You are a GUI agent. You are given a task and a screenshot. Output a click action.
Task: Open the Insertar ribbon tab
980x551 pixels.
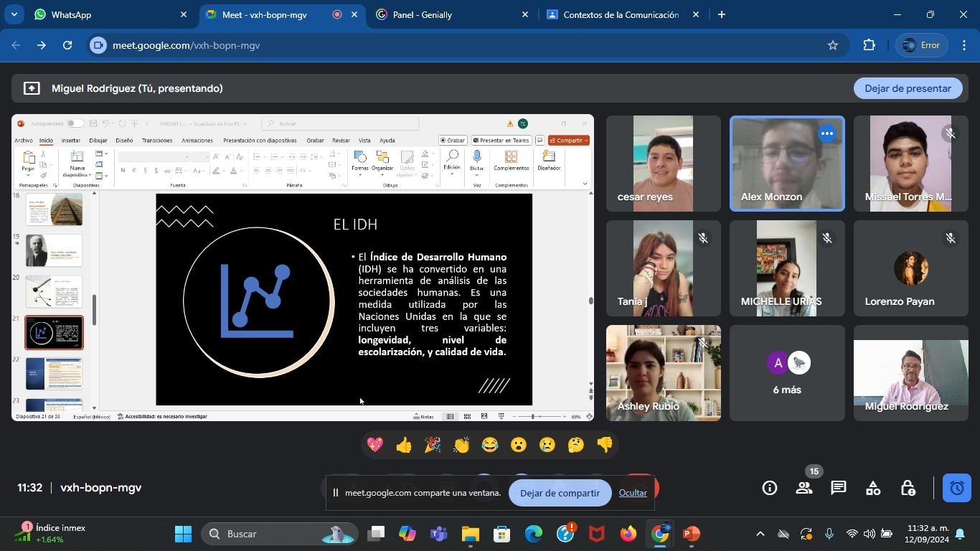point(70,141)
